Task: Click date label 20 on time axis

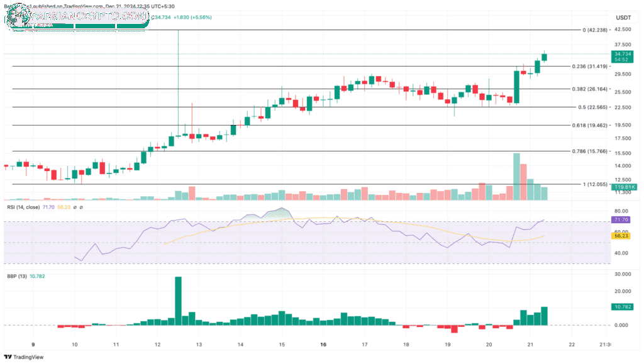Action: (x=489, y=345)
